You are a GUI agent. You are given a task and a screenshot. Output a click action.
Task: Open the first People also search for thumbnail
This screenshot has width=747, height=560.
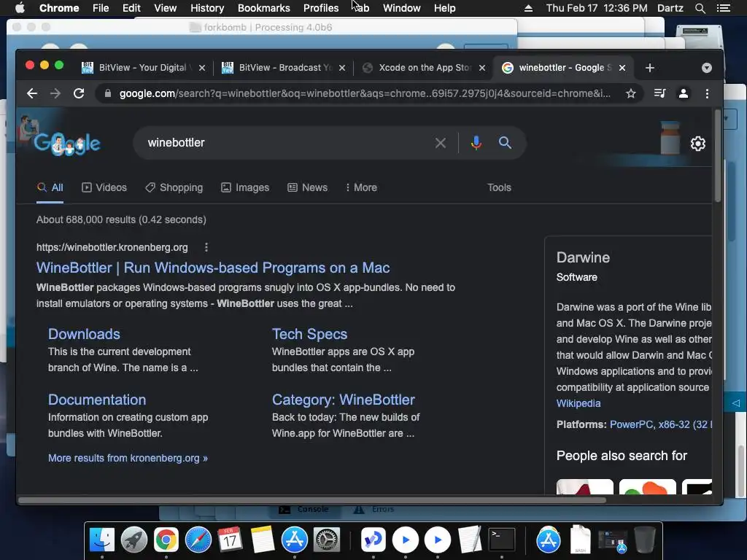tap(584, 486)
